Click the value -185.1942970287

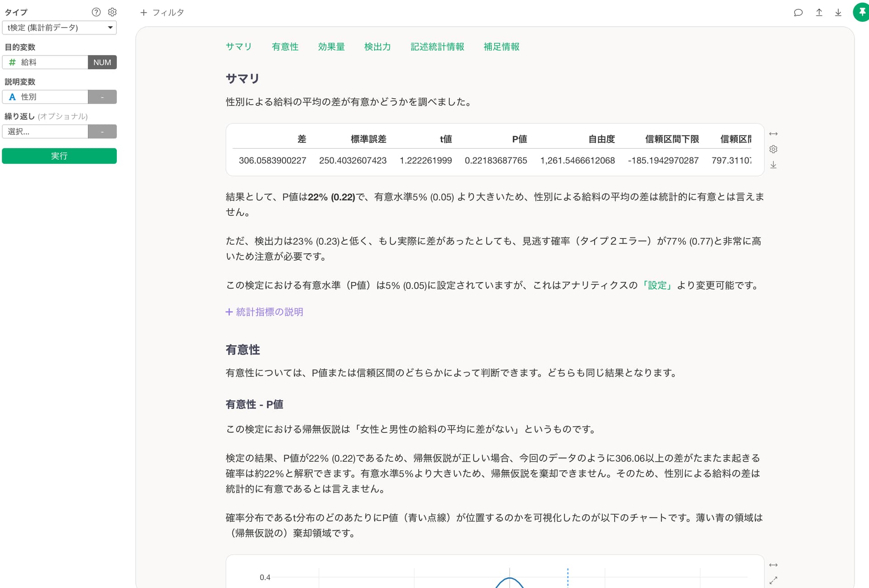(664, 161)
